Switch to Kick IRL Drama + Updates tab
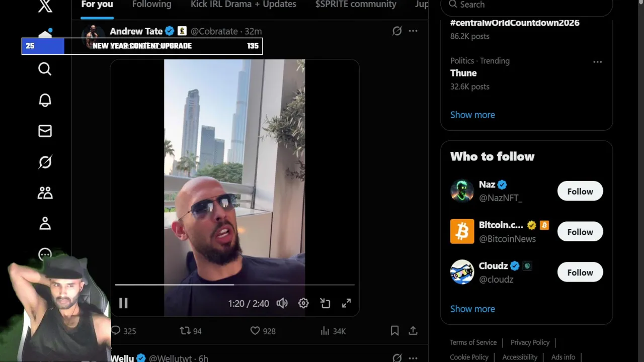This screenshot has width=644, height=362. pos(244,5)
